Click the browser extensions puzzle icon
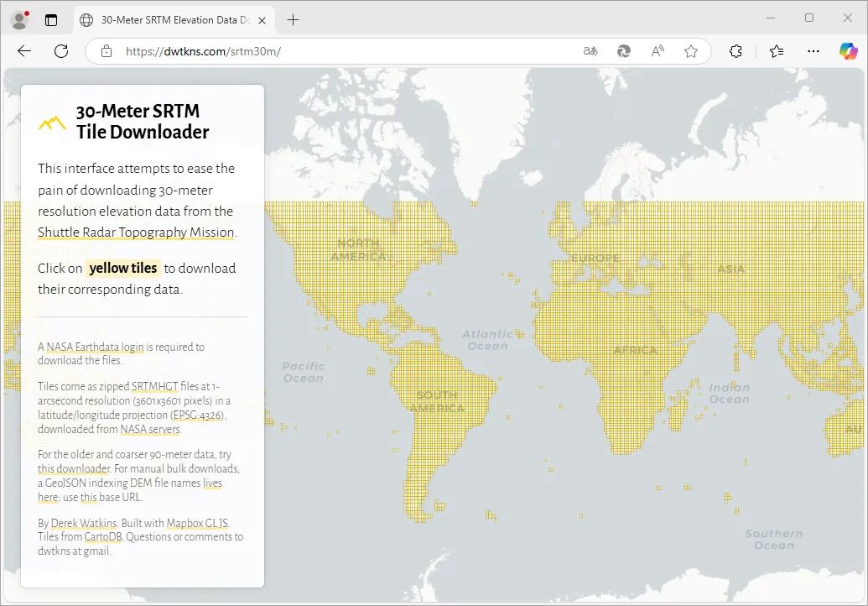This screenshot has width=868, height=606. pyautogui.click(x=735, y=51)
